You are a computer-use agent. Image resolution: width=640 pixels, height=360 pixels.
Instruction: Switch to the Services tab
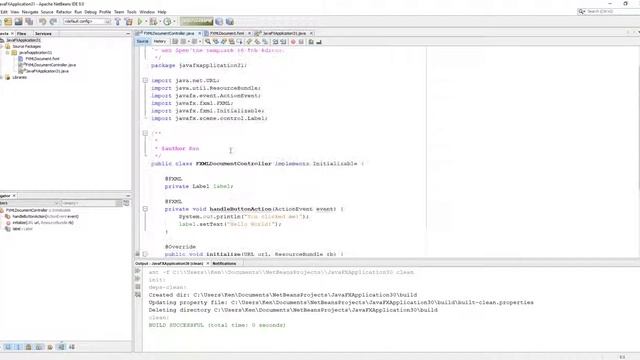pyautogui.click(x=43, y=33)
